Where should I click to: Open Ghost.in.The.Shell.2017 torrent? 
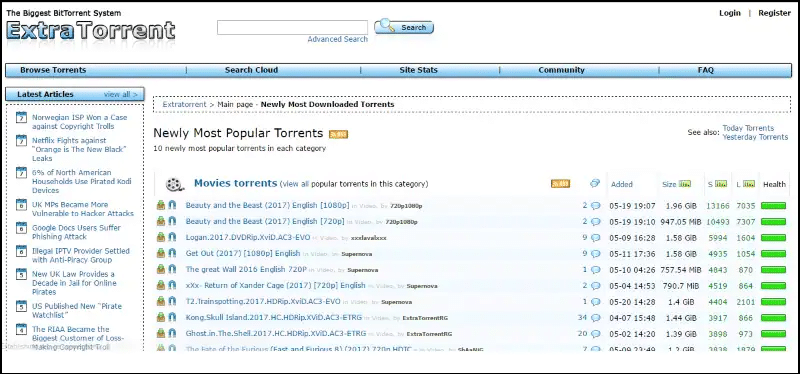pyautogui.click(x=276, y=334)
